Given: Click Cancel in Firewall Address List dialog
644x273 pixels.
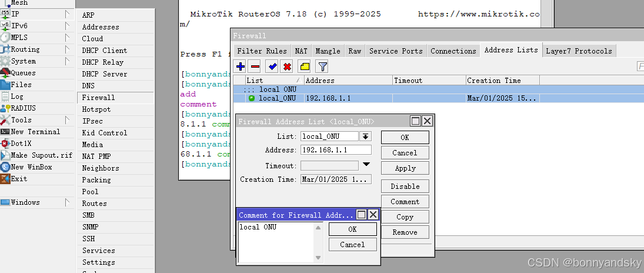Looking at the screenshot, I should point(405,152).
